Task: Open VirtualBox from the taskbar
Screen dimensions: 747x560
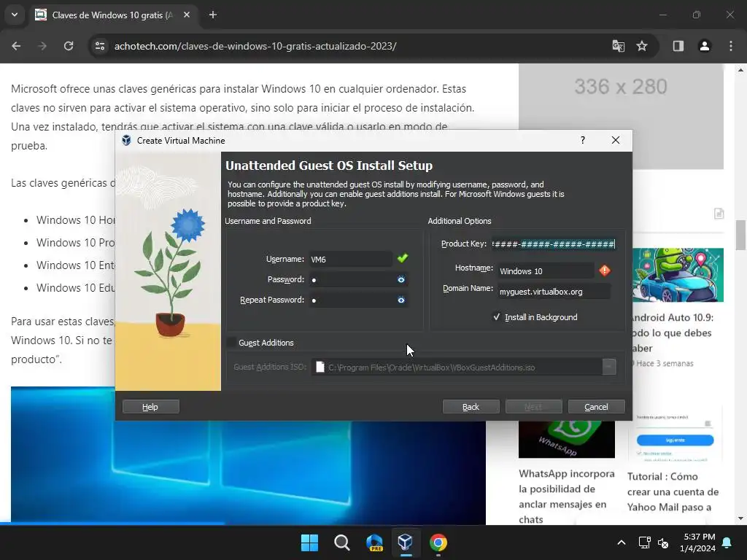Action: click(x=406, y=542)
